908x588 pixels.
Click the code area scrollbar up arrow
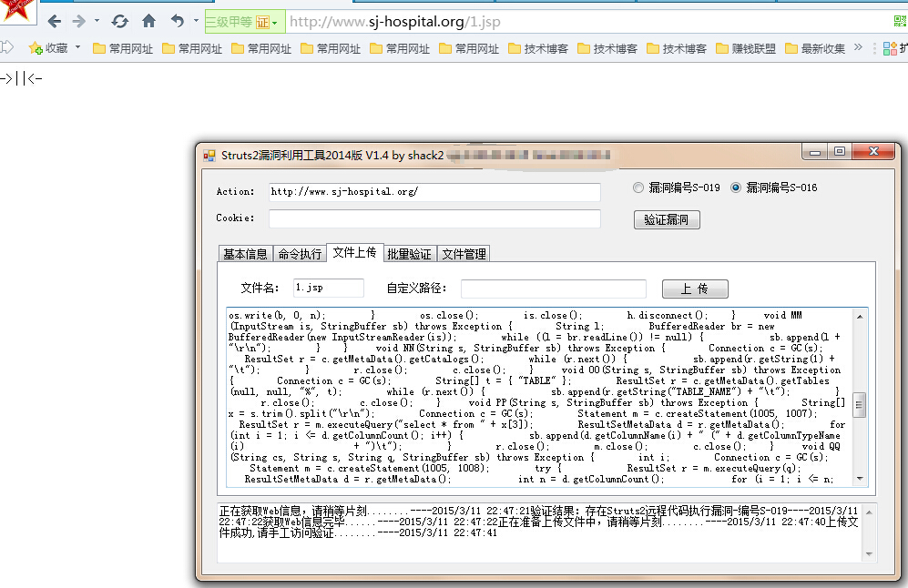point(860,316)
